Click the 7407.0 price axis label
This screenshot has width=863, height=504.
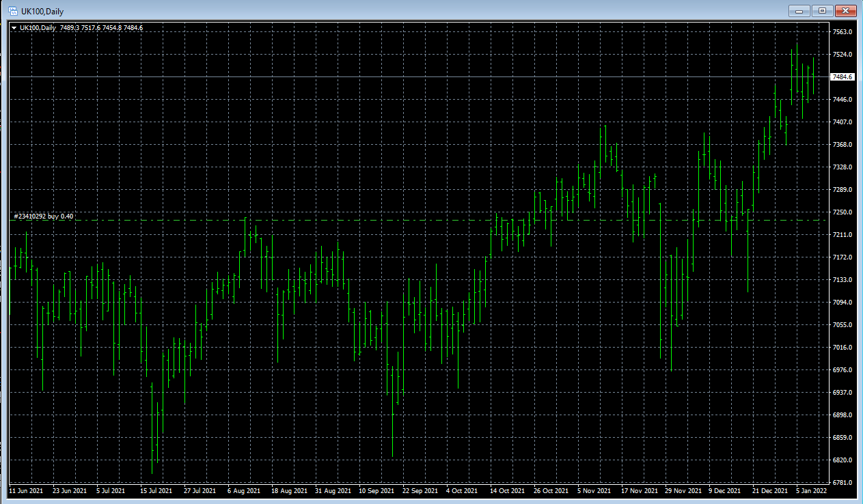843,122
